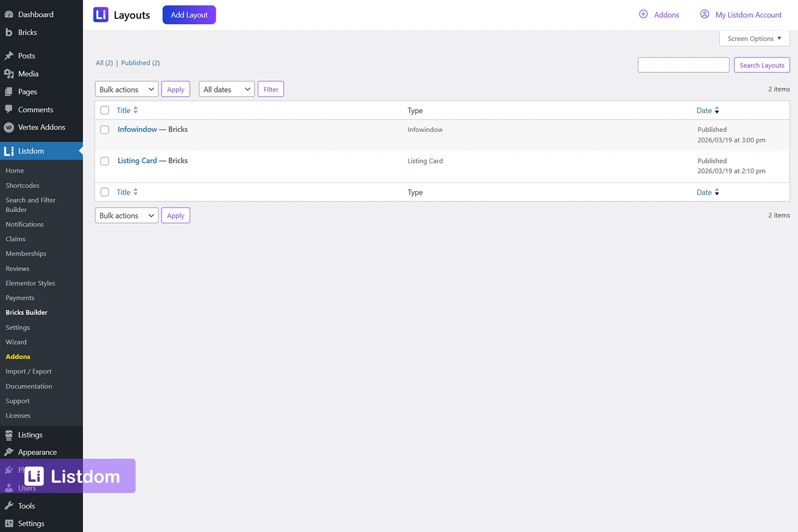Open the top Bulk actions dropdown
Image resolution: width=798 pixels, height=532 pixels.
126,89
